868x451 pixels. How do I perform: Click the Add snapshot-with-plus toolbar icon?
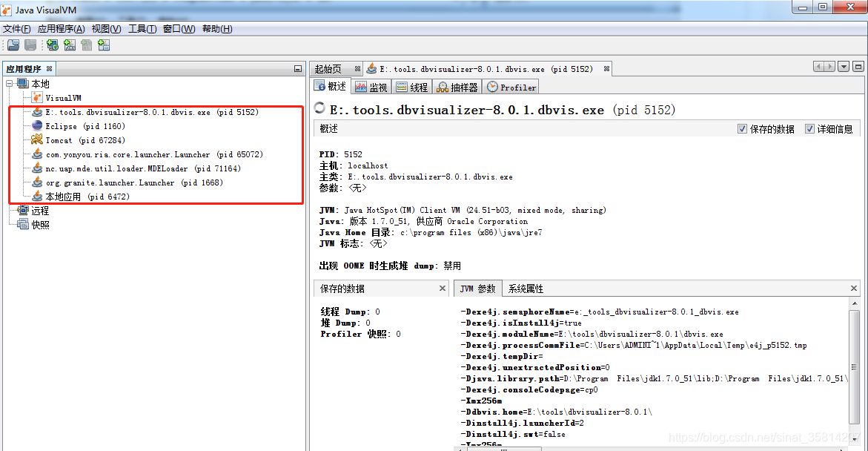tap(104, 45)
